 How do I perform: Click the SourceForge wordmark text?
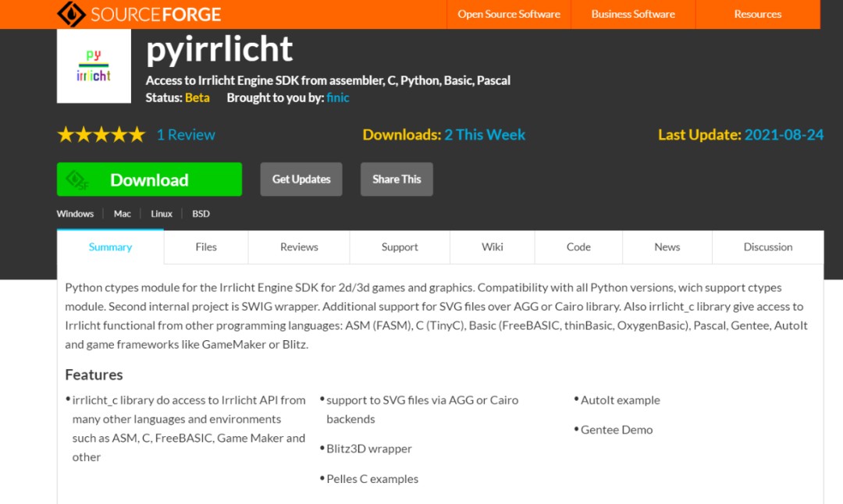point(156,15)
